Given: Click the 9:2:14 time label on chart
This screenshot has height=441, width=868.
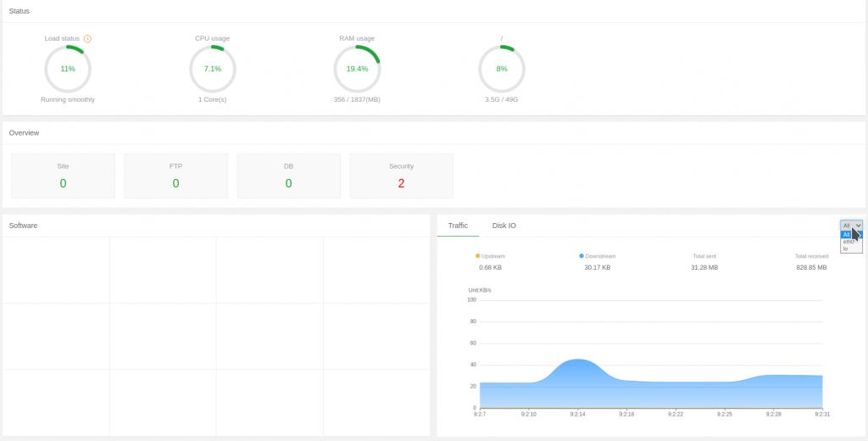Looking at the screenshot, I should coord(577,415).
